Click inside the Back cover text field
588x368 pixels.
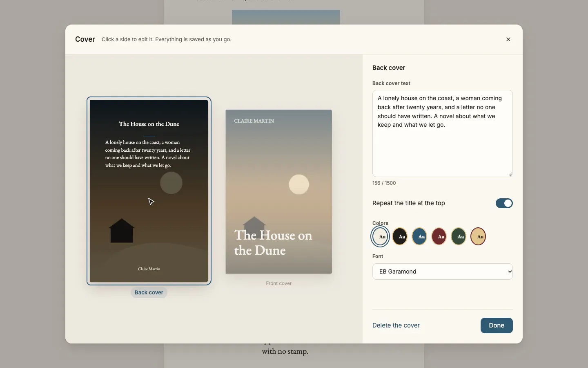443,134
